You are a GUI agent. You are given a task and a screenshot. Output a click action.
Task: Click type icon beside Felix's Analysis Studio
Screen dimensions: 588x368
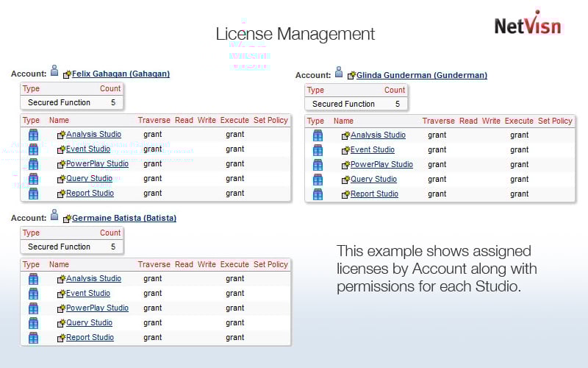pos(33,135)
